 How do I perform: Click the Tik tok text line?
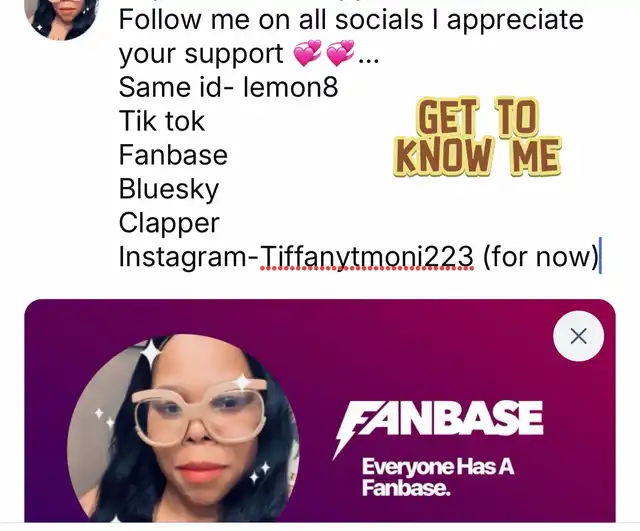coord(162,121)
